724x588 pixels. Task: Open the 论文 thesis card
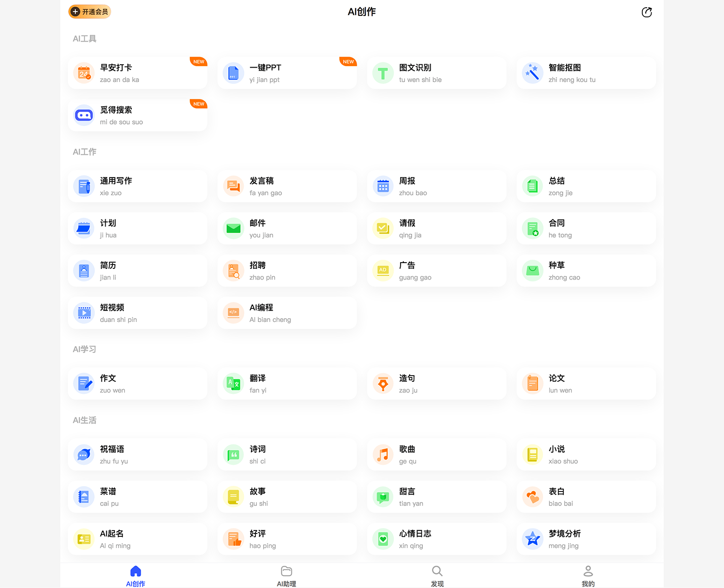click(586, 384)
